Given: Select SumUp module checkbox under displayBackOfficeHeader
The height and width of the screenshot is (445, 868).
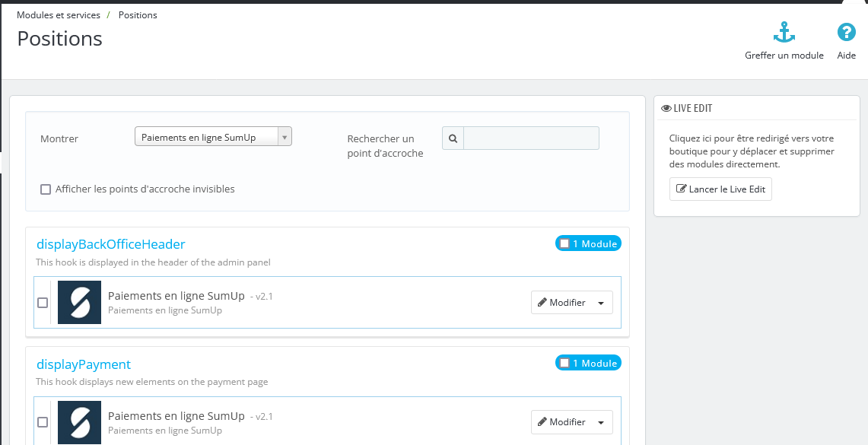Looking at the screenshot, I should coord(43,303).
